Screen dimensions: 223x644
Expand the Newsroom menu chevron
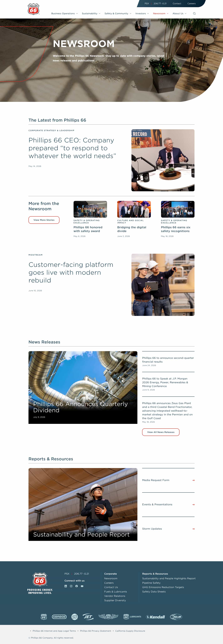168,13
